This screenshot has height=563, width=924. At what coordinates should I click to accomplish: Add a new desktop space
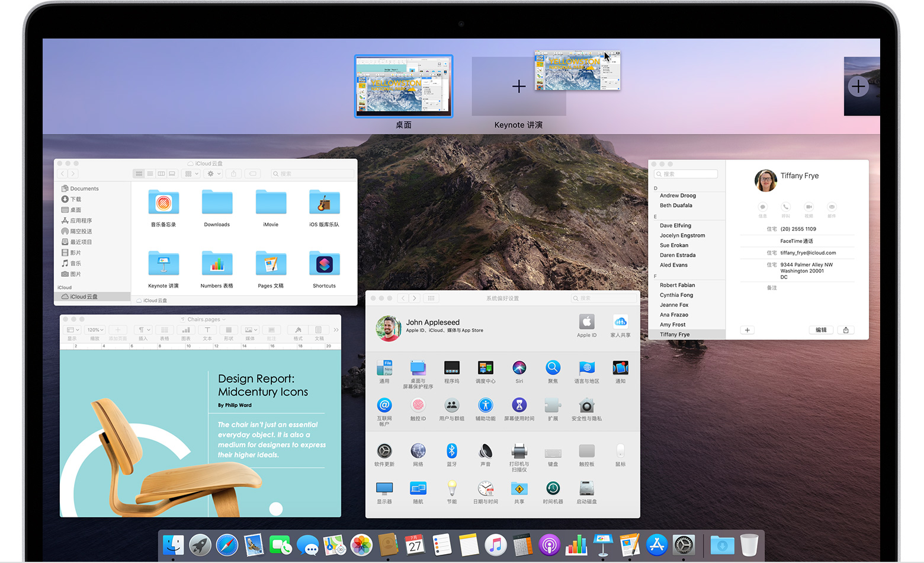pyautogui.click(x=858, y=87)
